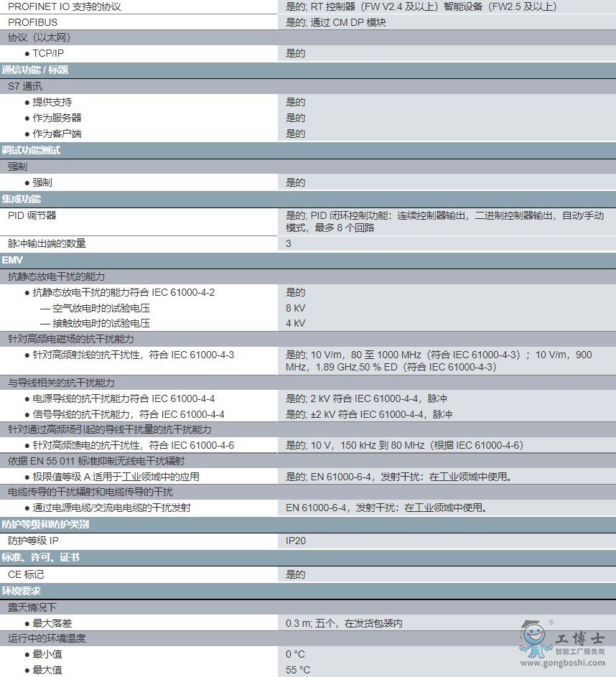616x677 pixels.
Task: Click the '10 V/m，80 至 1000 MHz' value
Action: (439, 361)
